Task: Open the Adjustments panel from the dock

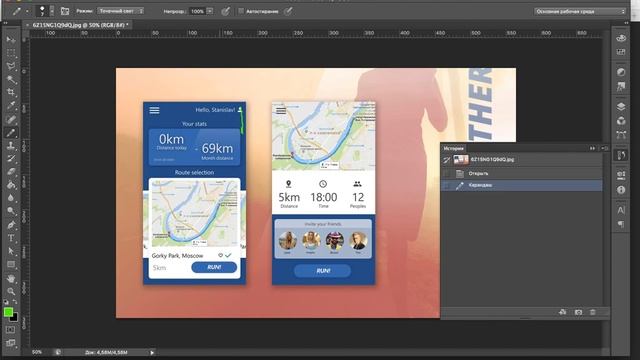Action: (621, 72)
